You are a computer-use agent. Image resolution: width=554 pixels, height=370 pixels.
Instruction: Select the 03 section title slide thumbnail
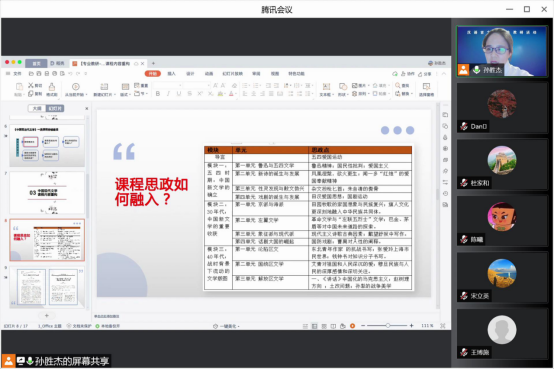click(x=47, y=193)
